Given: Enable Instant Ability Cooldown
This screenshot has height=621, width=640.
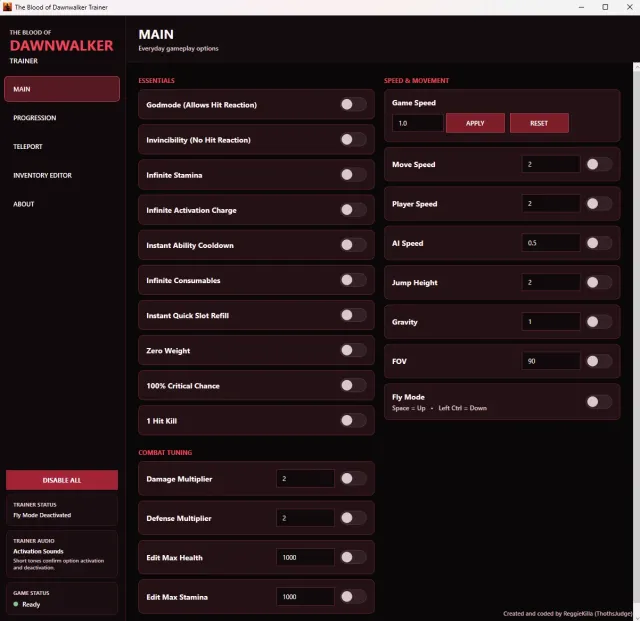Looking at the screenshot, I should click(x=353, y=245).
